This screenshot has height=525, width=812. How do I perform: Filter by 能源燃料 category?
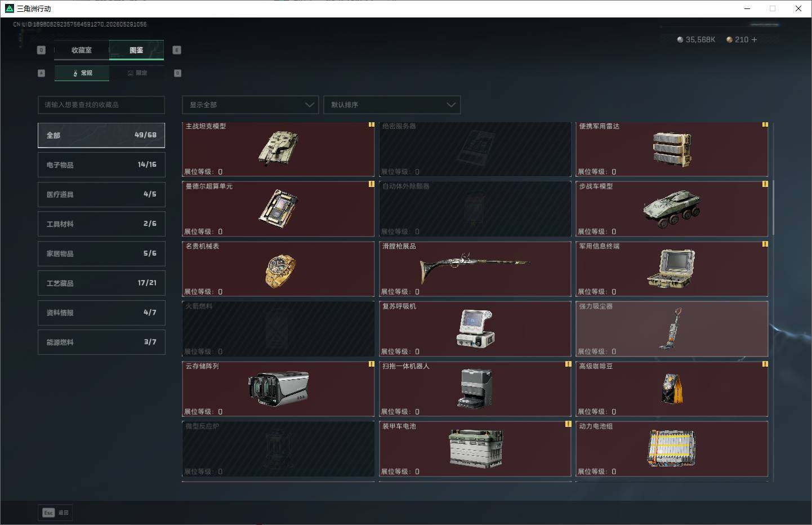coord(101,342)
